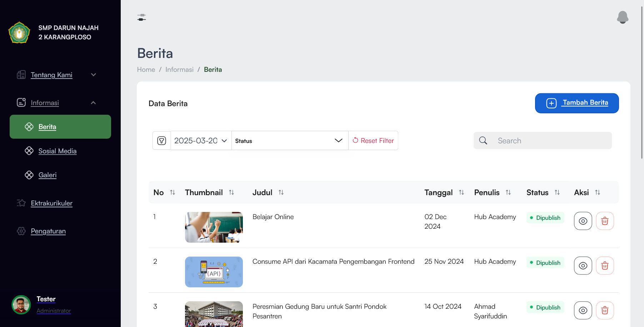View the Belajar Online news with eye icon
This screenshot has height=327, width=644.
click(x=583, y=221)
